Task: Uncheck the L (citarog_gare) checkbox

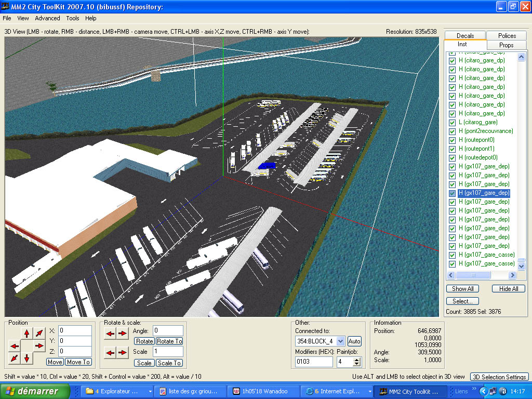Action: [452, 122]
